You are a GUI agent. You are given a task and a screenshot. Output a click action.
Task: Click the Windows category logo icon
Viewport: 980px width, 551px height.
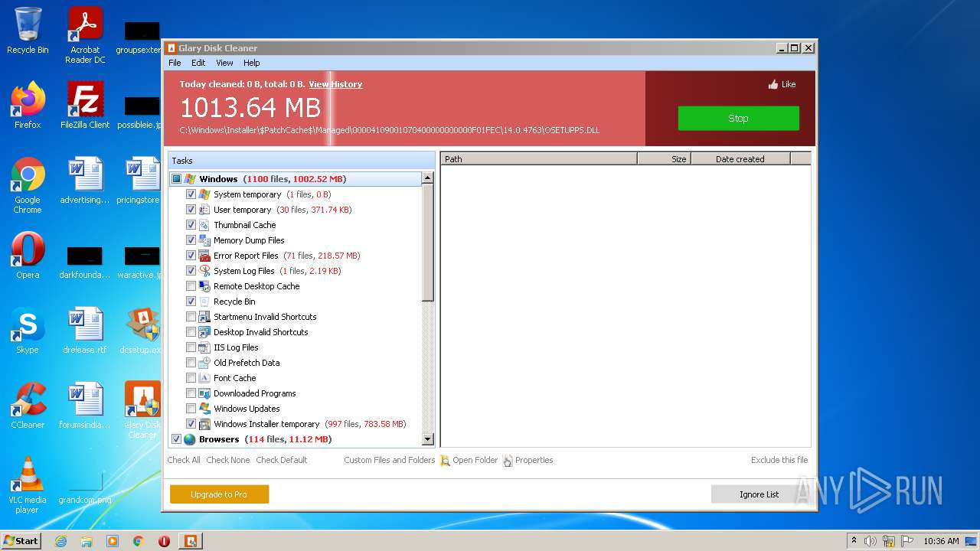[x=190, y=179]
